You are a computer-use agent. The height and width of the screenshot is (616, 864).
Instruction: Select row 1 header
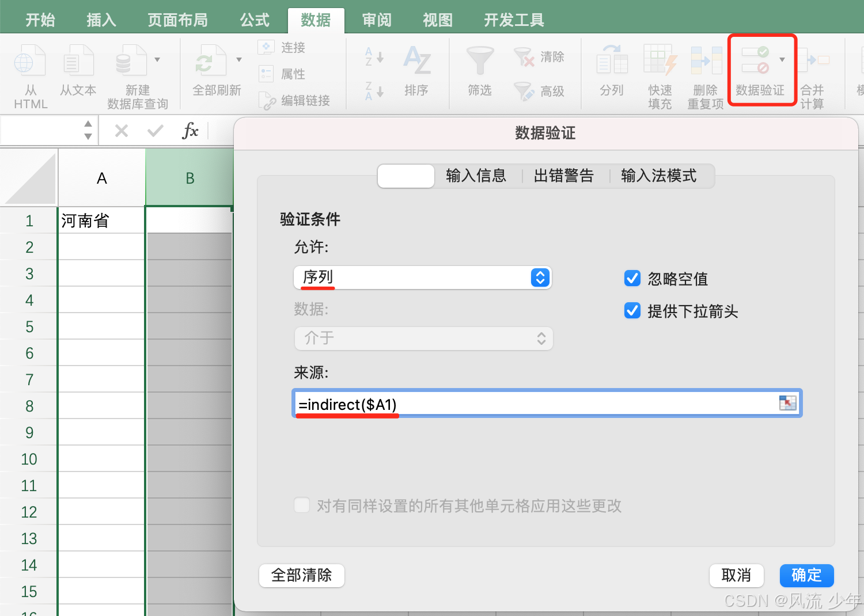pyautogui.click(x=29, y=221)
